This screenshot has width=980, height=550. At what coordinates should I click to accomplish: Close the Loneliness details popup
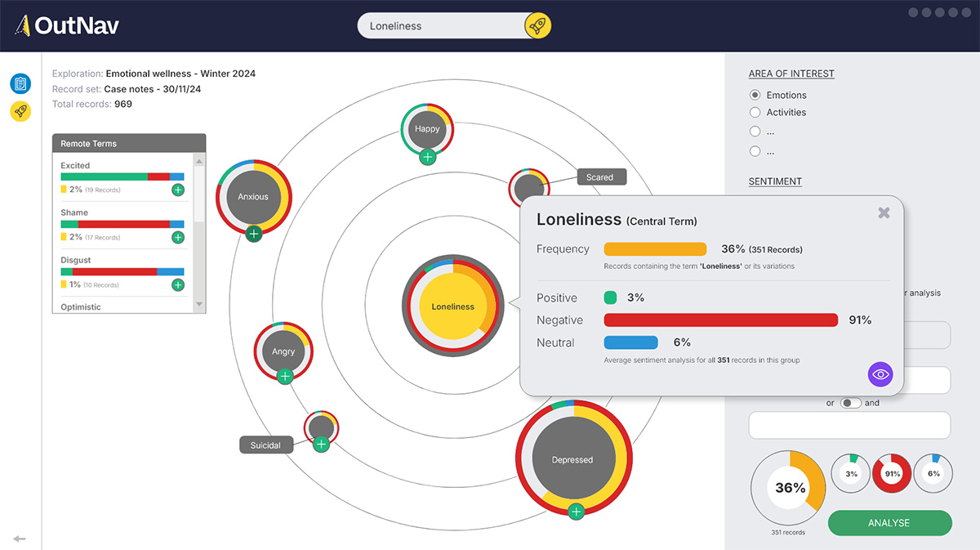click(x=884, y=212)
